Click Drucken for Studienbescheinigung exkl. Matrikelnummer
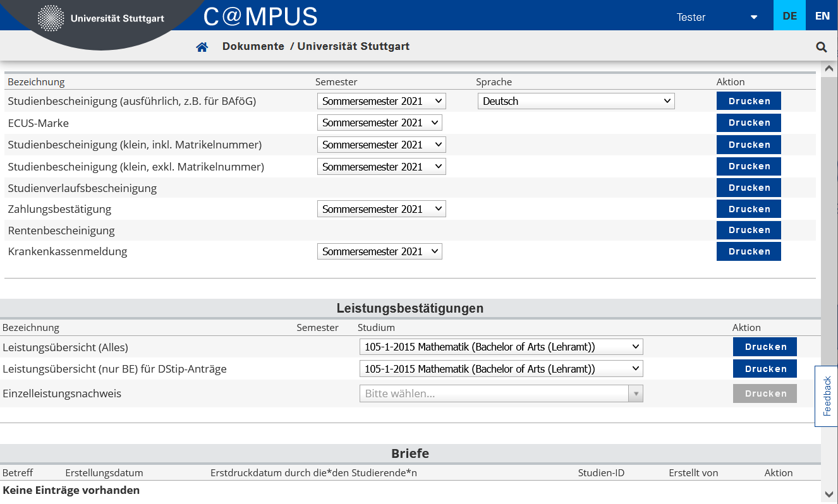The height and width of the screenshot is (504, 838). point(749,166)
